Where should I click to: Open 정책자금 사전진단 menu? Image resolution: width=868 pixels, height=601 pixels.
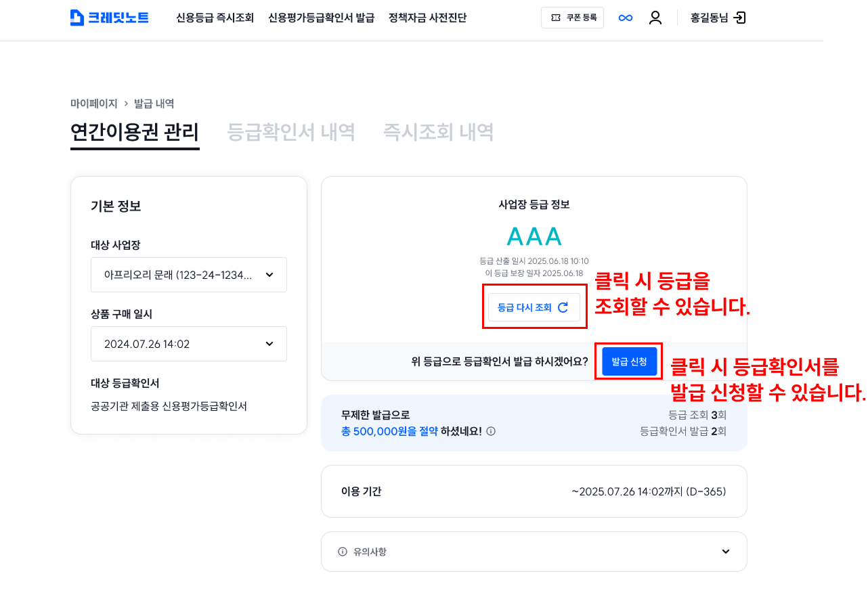tap(427, 18)
